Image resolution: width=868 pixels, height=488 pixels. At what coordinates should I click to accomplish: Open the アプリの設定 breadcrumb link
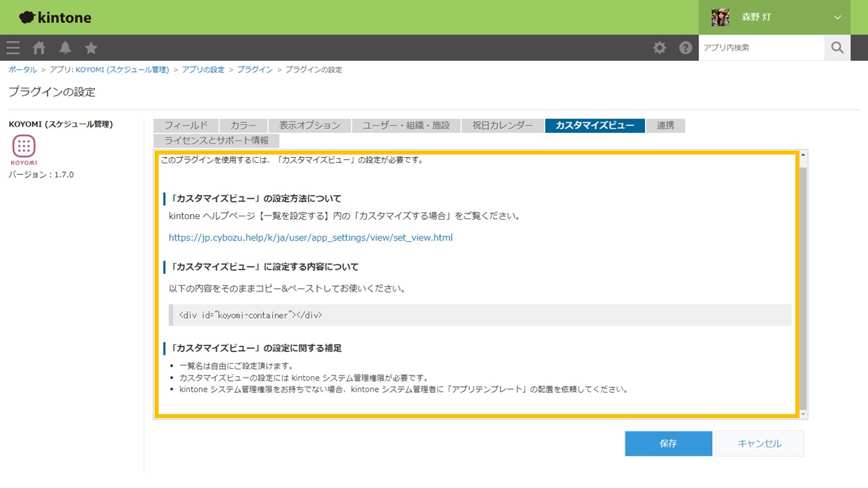tap(203, 70)
